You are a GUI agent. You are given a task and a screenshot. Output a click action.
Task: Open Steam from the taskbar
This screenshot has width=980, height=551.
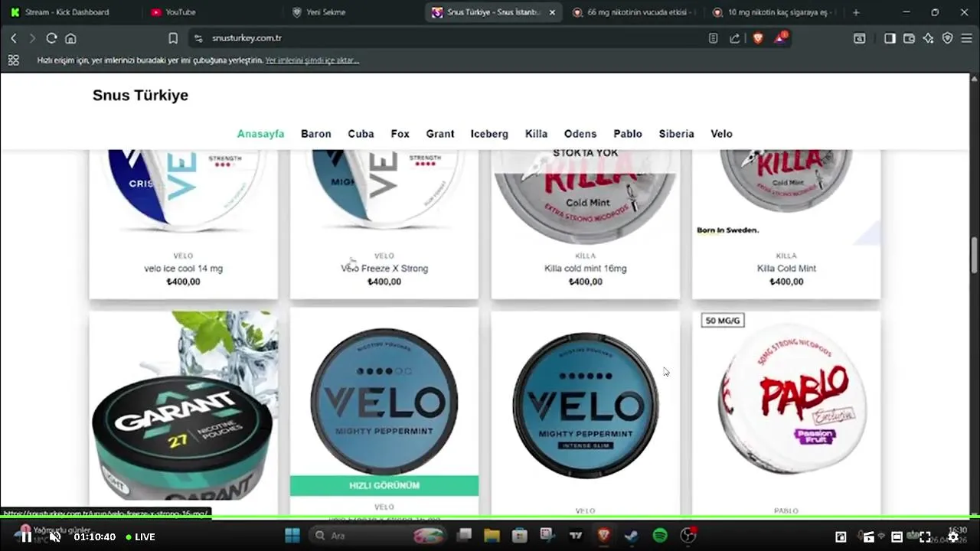(631, 536)
